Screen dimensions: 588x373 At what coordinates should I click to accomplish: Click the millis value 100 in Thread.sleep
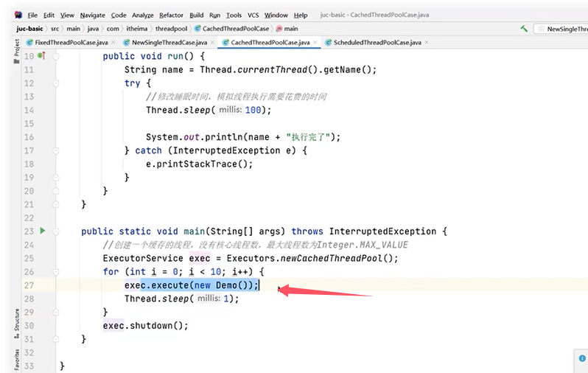pyautogui.click(x=253, y=110)
